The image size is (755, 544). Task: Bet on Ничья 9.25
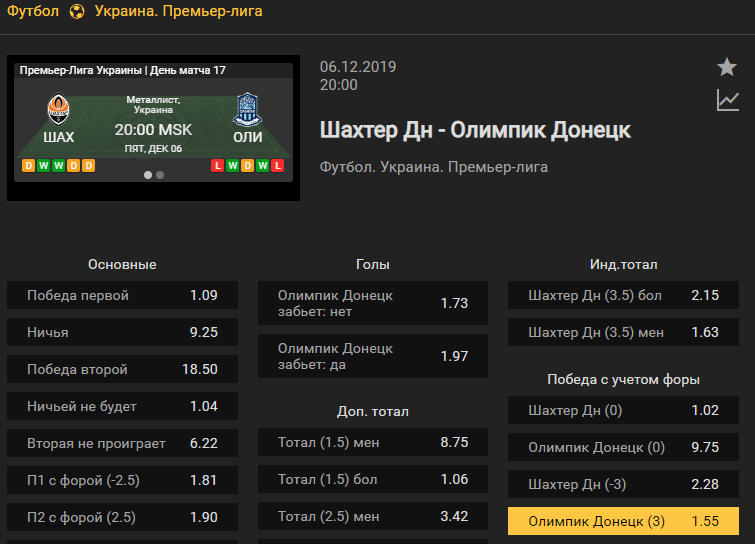point(122,332)
